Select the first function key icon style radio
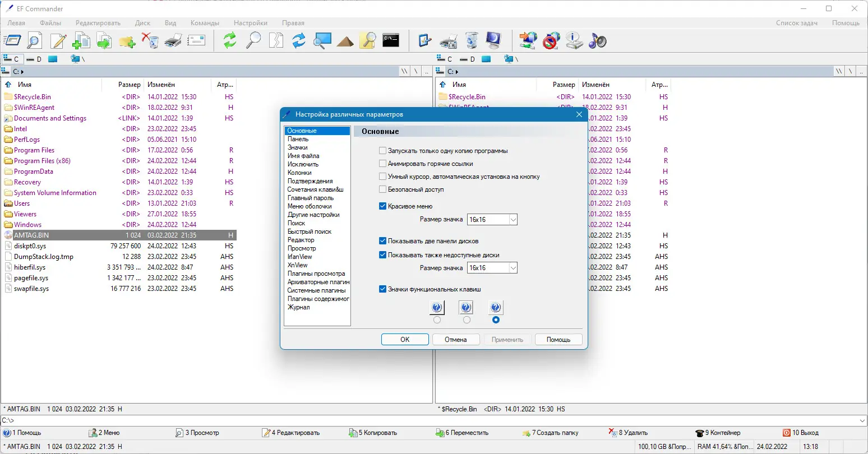The image size is (868, 454). (437, 320)
